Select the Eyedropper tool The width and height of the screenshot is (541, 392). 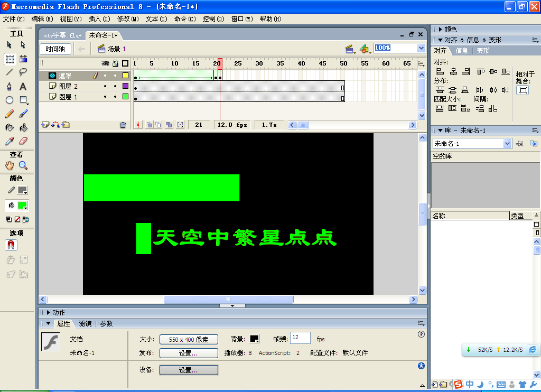(x=10, y=140)
